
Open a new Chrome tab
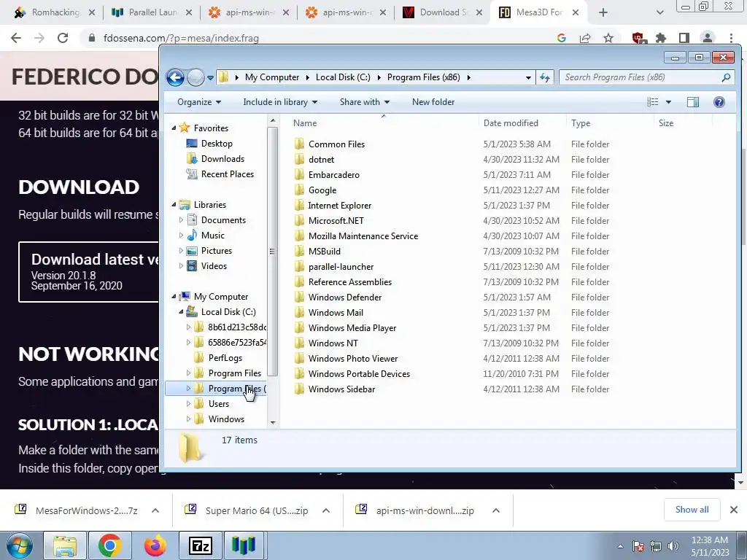603,13
